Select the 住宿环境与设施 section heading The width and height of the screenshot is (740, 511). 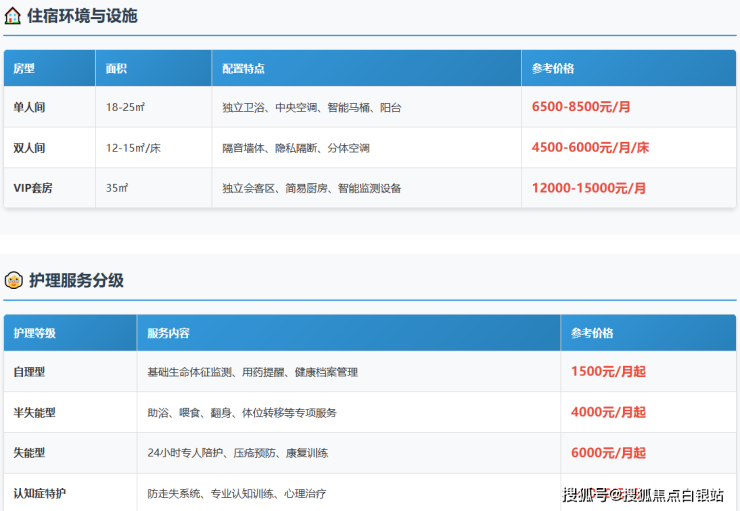[x=82, y=17]
